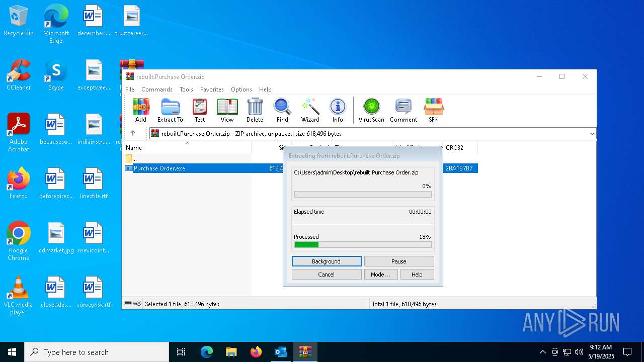Open Firefox desktop shortcut

click(x=19, y=183)
